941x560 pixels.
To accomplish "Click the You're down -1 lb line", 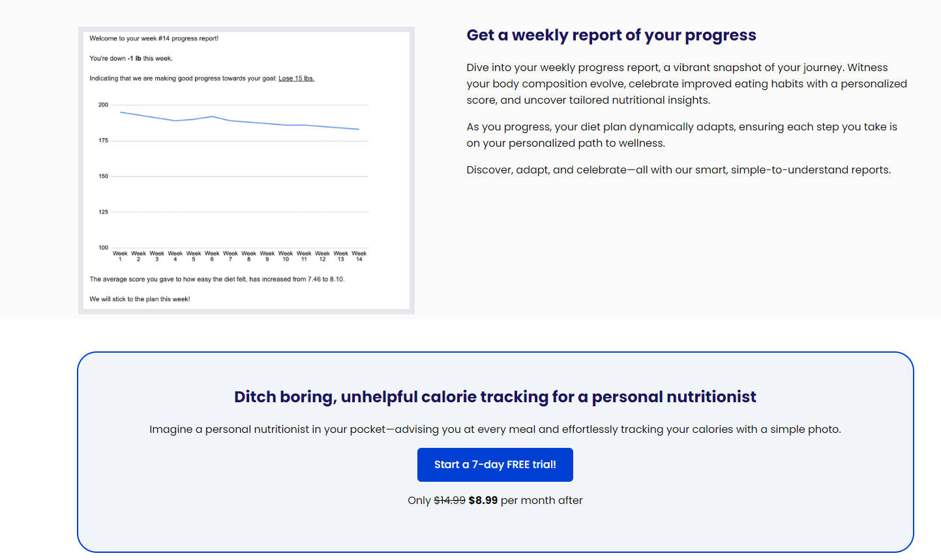I will [x=131, y=59].
